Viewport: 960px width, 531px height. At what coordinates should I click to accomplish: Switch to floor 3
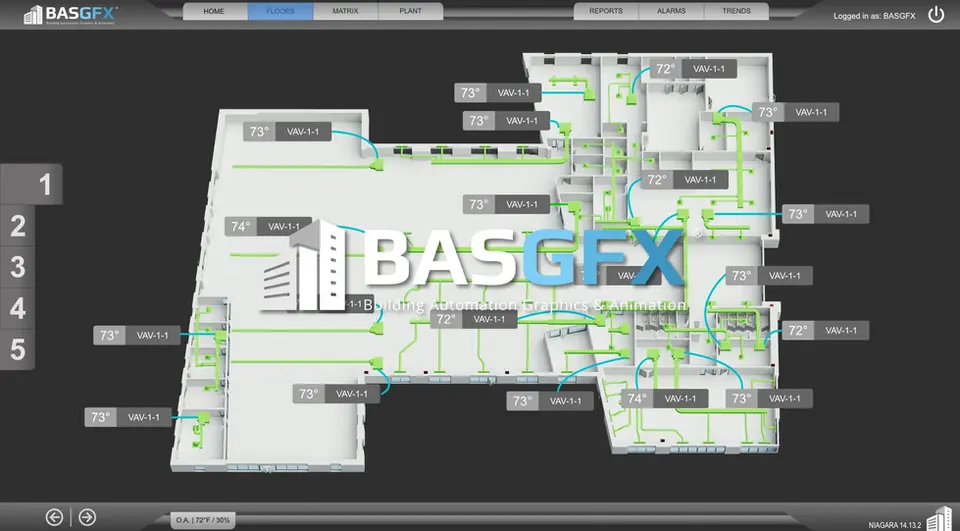17,267
